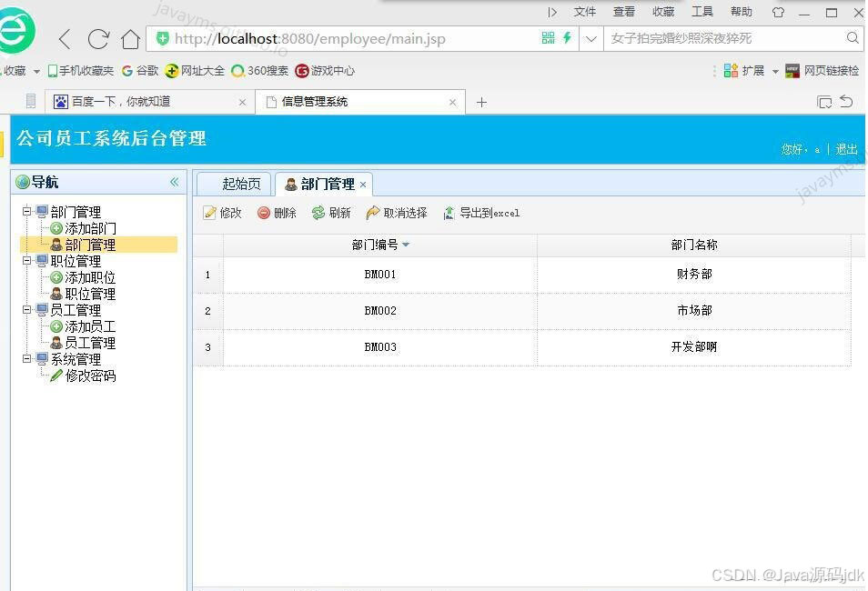Close the 部门管理 content tab
Image resolution: width=868 pixels, height=591 pixels.
(x=363, y=185)
